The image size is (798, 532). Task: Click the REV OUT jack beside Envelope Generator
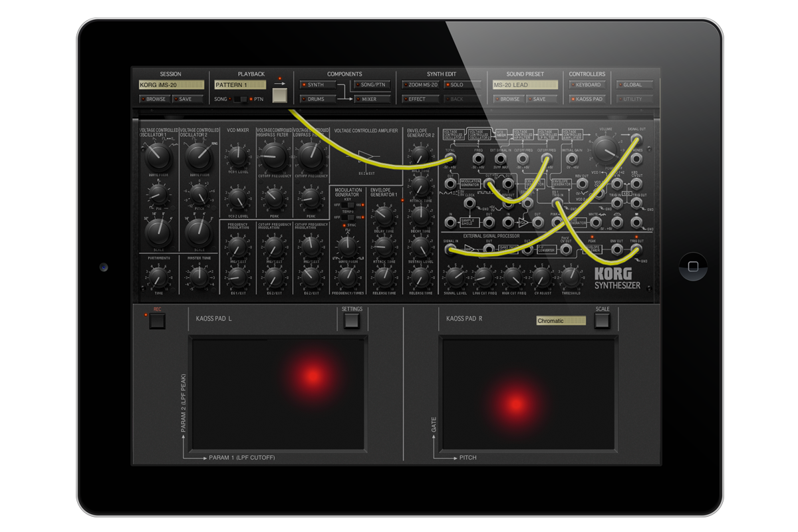tap(582, 184)
